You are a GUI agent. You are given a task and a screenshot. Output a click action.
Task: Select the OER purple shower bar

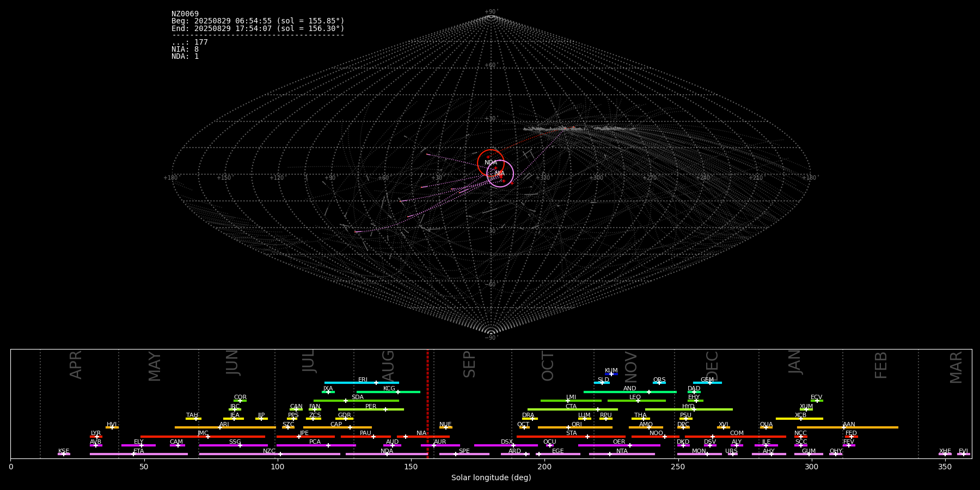619,445
